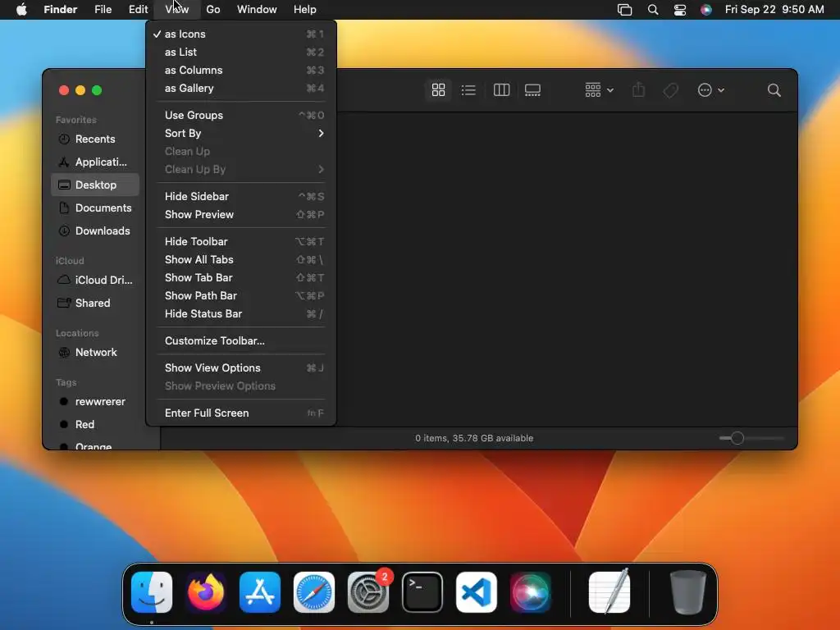Viewport: 840px width, 630px height.
Task: Launch App Store from the Dock
Action: [x=260, y=592]
